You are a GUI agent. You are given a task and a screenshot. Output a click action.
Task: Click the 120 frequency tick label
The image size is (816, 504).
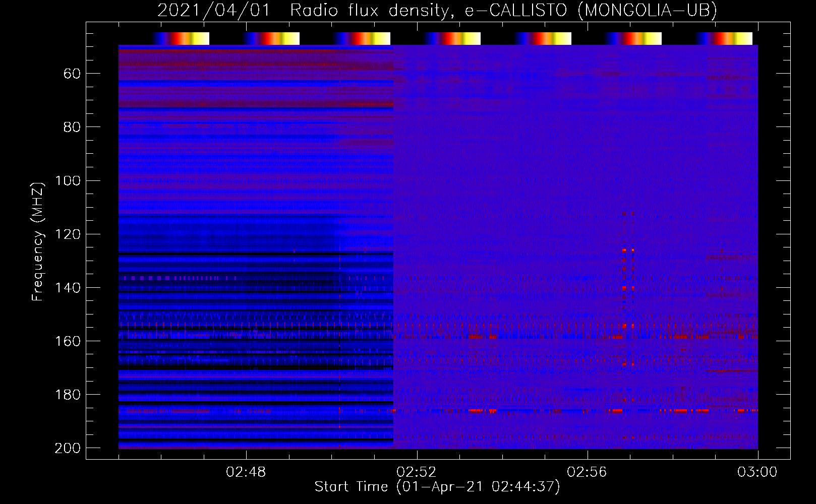68,234
